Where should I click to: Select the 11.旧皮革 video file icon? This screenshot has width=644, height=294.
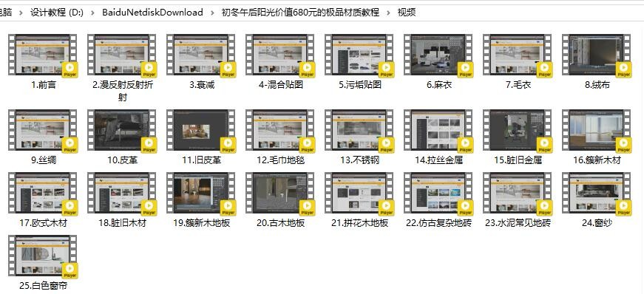pos(201,130)
